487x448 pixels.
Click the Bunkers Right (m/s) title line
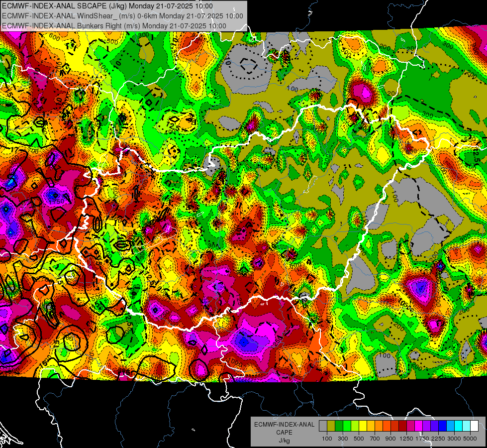tap(114, 26)
